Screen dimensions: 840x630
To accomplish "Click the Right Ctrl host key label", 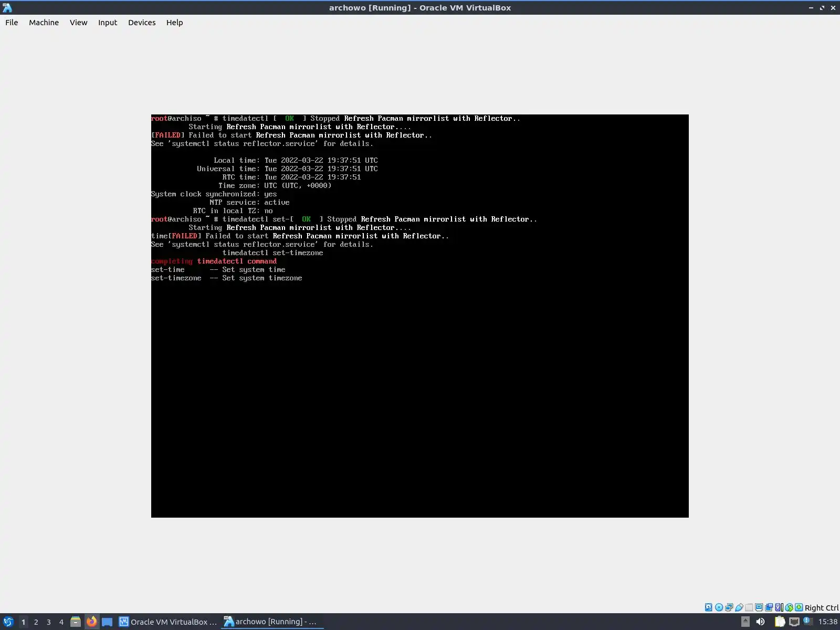I will click(x=822, y=608).
